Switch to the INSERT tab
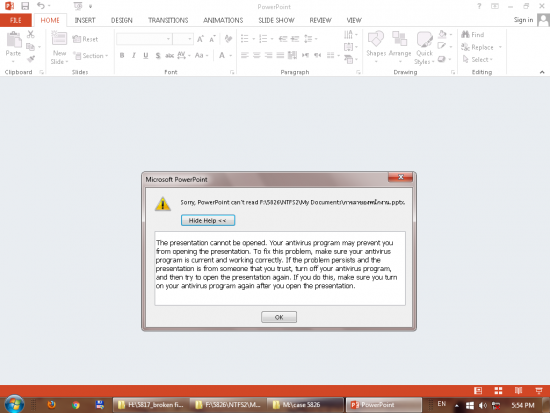This screenshot has width=550, height=413. [x=85, y=20]
